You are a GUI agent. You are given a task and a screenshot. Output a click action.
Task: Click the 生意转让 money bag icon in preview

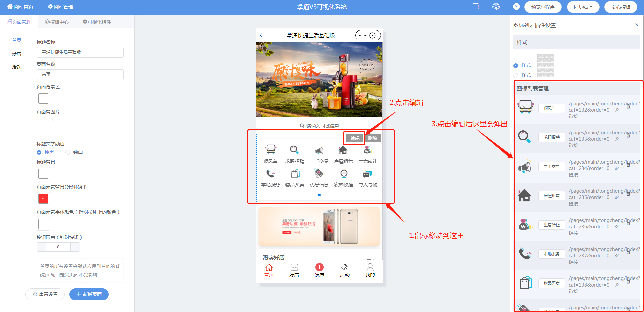tap(368, 150)
